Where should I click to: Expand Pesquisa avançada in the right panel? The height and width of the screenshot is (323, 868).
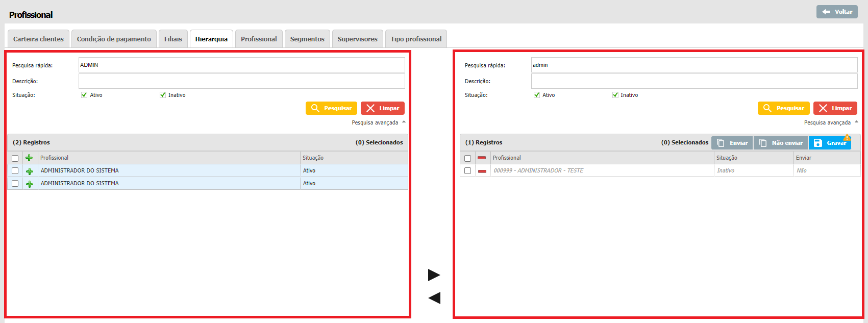pos(831,122)
